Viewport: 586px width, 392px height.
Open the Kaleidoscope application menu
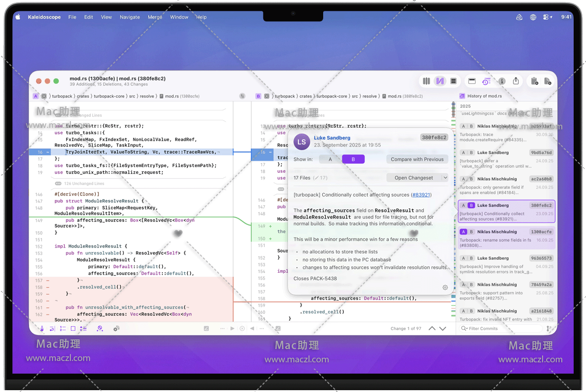(x=44, y=17)
